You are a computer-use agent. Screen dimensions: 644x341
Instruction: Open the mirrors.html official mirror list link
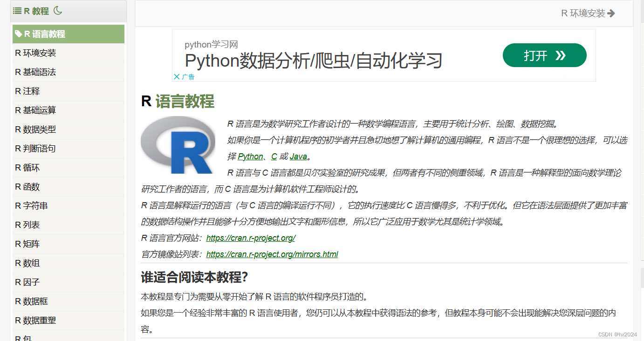(272, 254)
